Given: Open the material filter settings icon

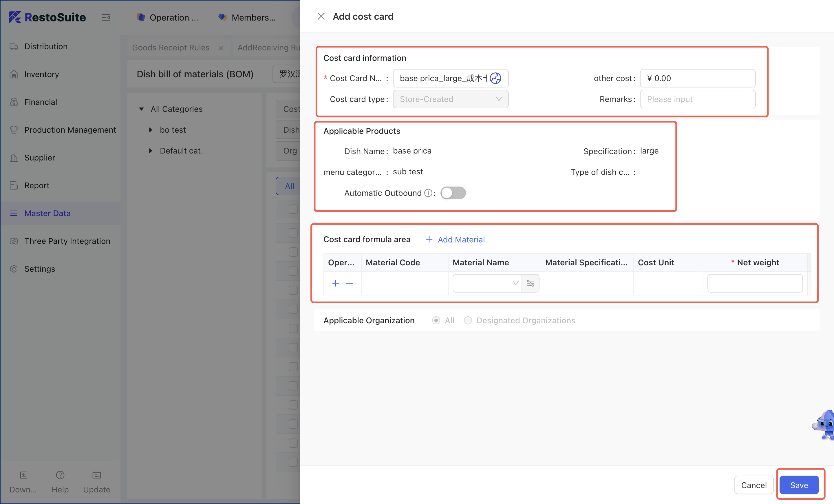Looking at the screenshot, I should (531, 283).
